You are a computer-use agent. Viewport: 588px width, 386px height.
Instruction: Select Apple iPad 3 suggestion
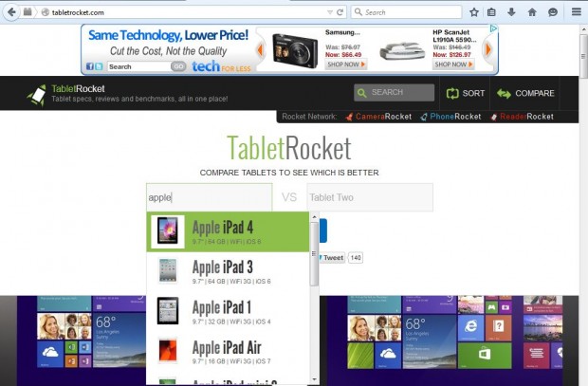pos(228,271)
